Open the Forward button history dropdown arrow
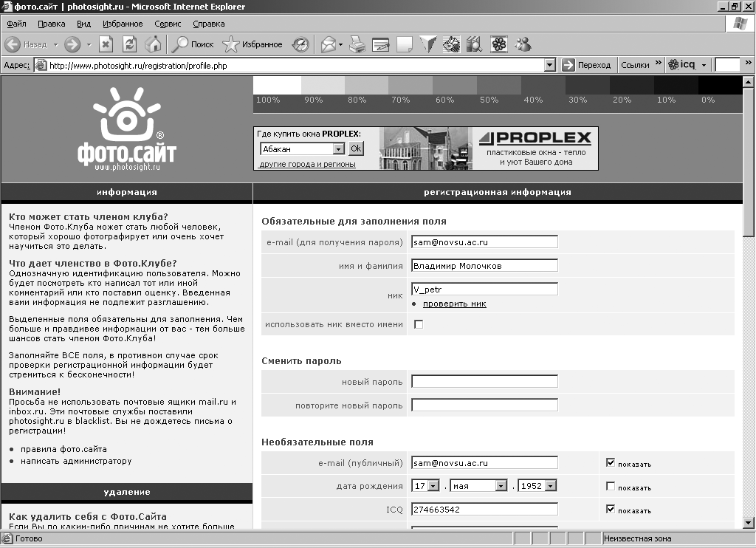The image size is (756, 548). click(89, 45)
